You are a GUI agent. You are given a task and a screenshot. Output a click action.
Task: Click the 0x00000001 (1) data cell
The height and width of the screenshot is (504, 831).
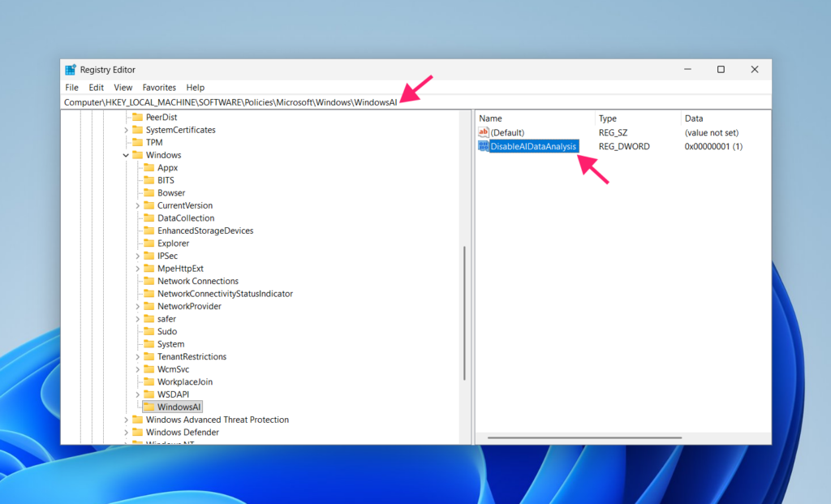713,146
